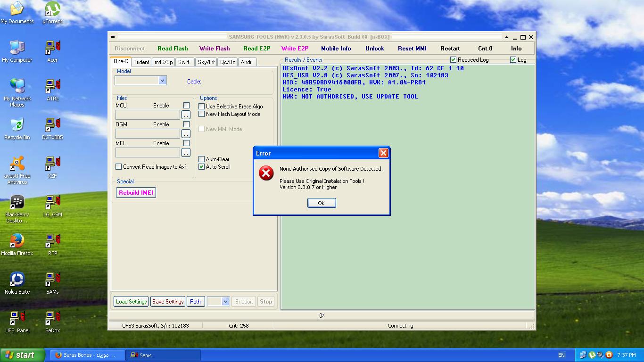Click the avast orange tray icon
This screenshot has width=644, height=362.
[609, 355]
